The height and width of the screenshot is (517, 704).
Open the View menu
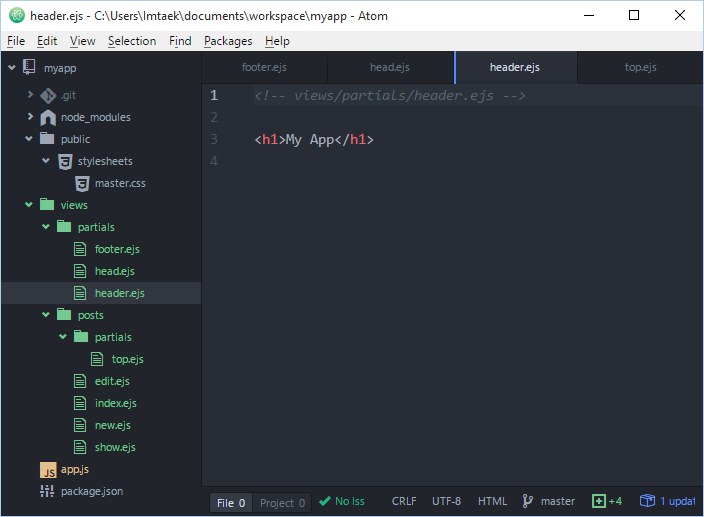[x=83, y=41]
